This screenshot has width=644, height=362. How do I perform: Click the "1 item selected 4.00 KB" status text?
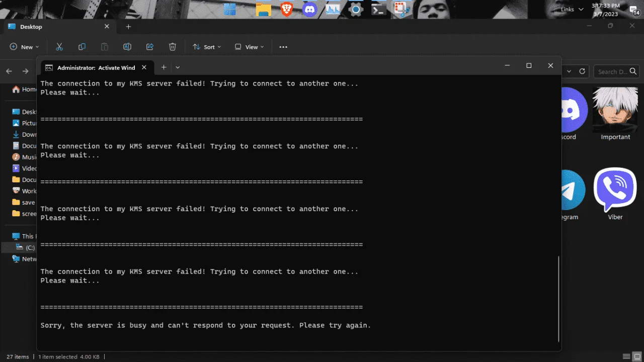pos(69,356)
